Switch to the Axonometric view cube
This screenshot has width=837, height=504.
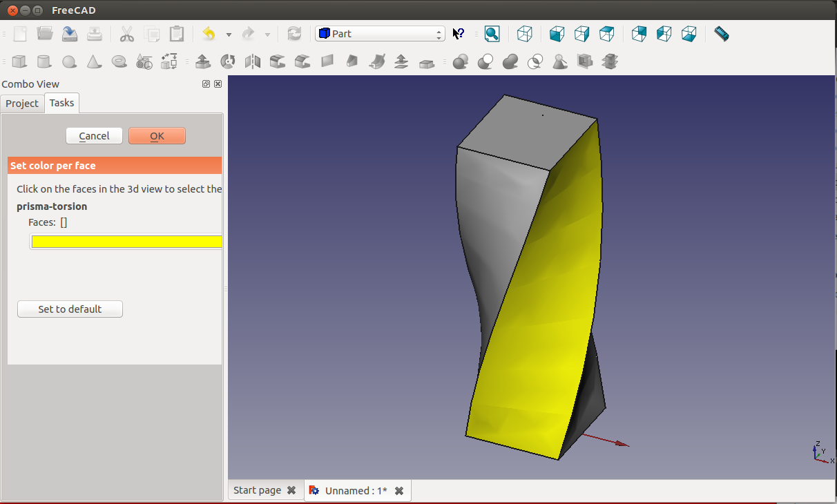click(525, 34)
